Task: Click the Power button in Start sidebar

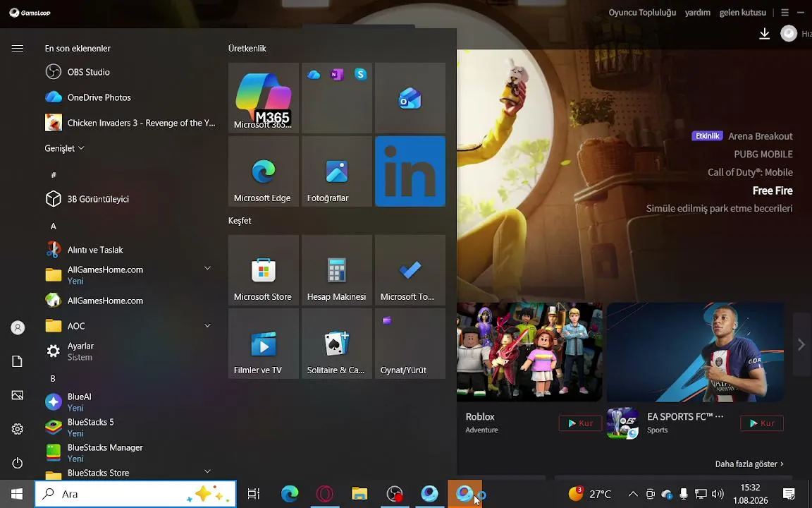Action: (x=18, y=463)
